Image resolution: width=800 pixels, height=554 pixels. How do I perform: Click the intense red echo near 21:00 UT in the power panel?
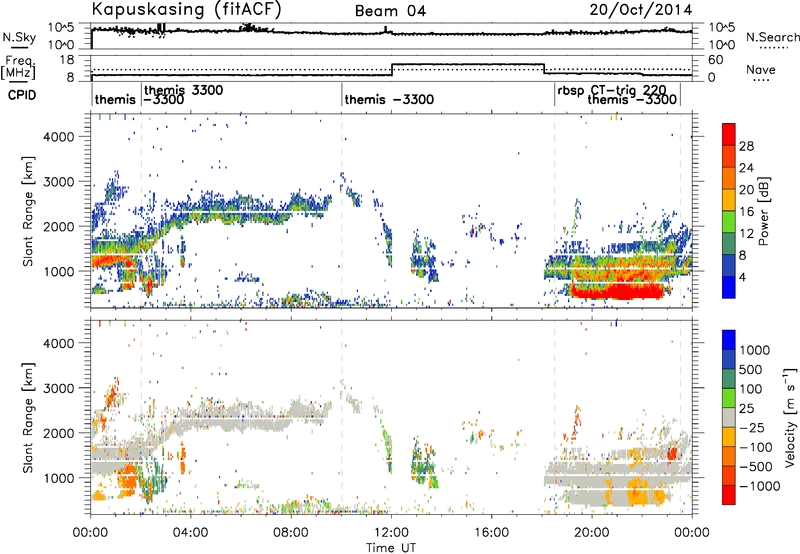617,291
